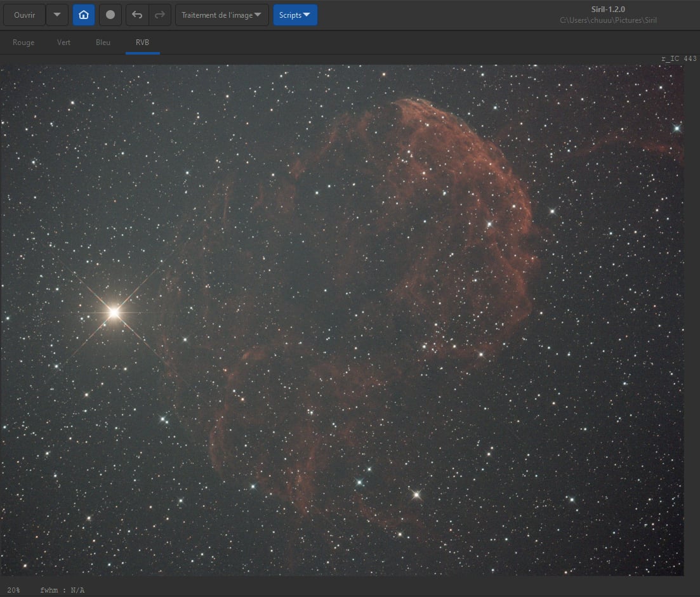Click the fwhm : N/A status text
700x597 pixels.
click(x=62, y=590)
